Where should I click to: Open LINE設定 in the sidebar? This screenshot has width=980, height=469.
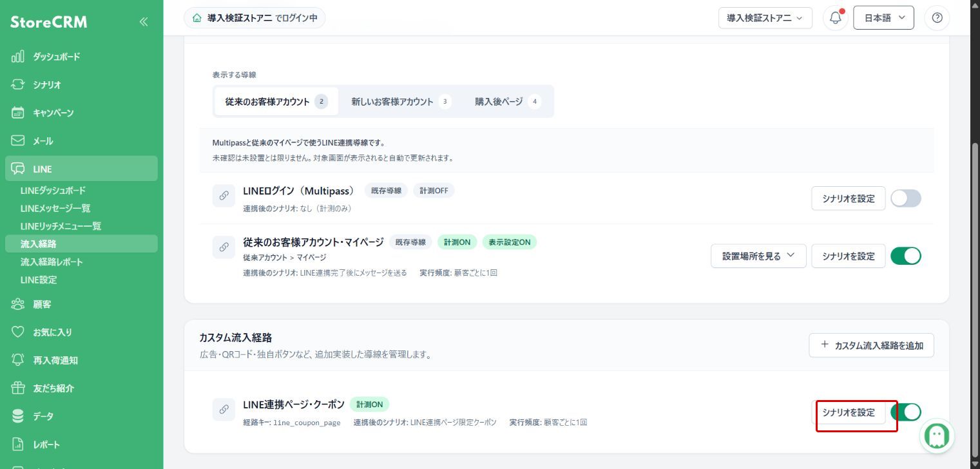tap(39, 280)
